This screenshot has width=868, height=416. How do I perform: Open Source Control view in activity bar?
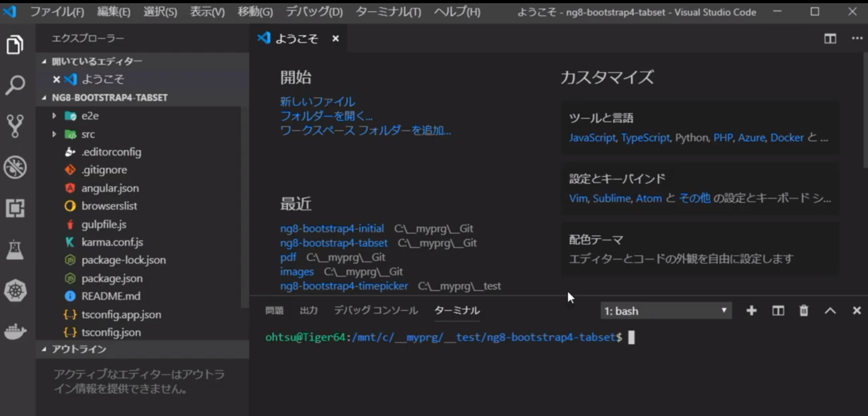[x=15, y=126]
